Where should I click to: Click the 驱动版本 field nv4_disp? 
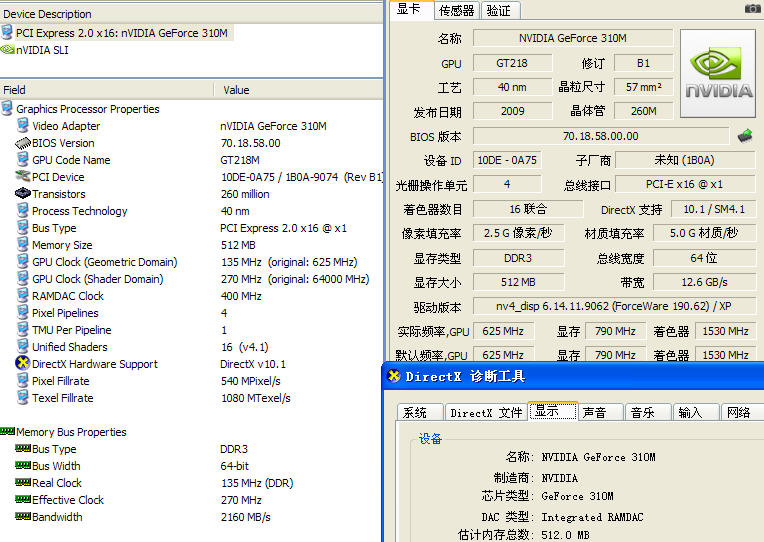[x=614, y=306]
